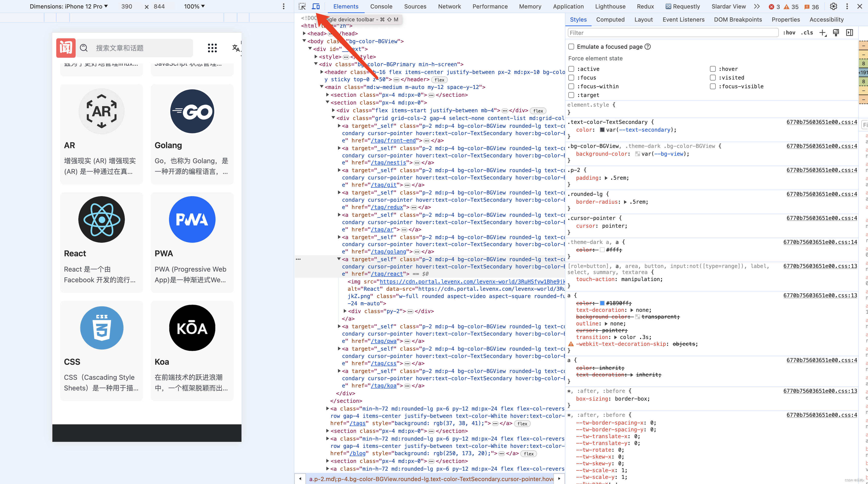This screenshot has height=484, width=868.
Task: Open device toolbar more options menu
Action: click(284, 6)
